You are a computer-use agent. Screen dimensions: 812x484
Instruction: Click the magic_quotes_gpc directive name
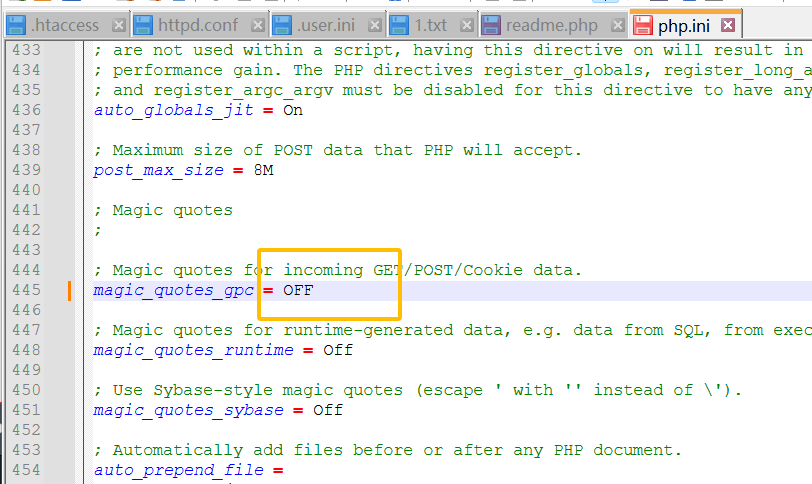pos(173,290)
